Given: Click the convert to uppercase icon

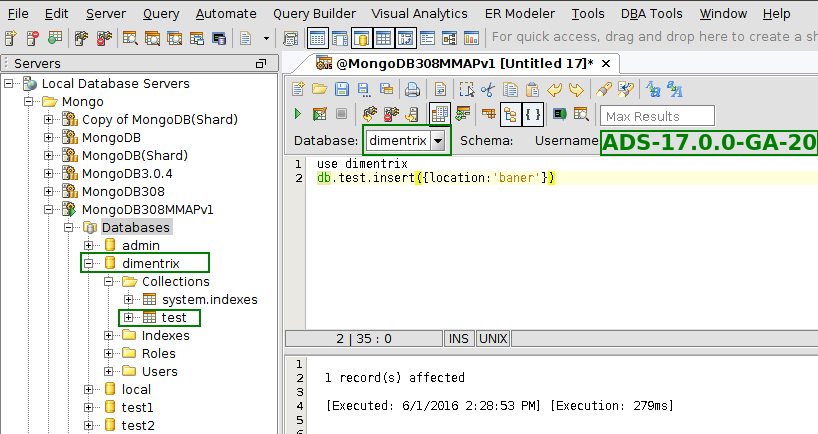Looking at the screenshot, I should 675,89.
